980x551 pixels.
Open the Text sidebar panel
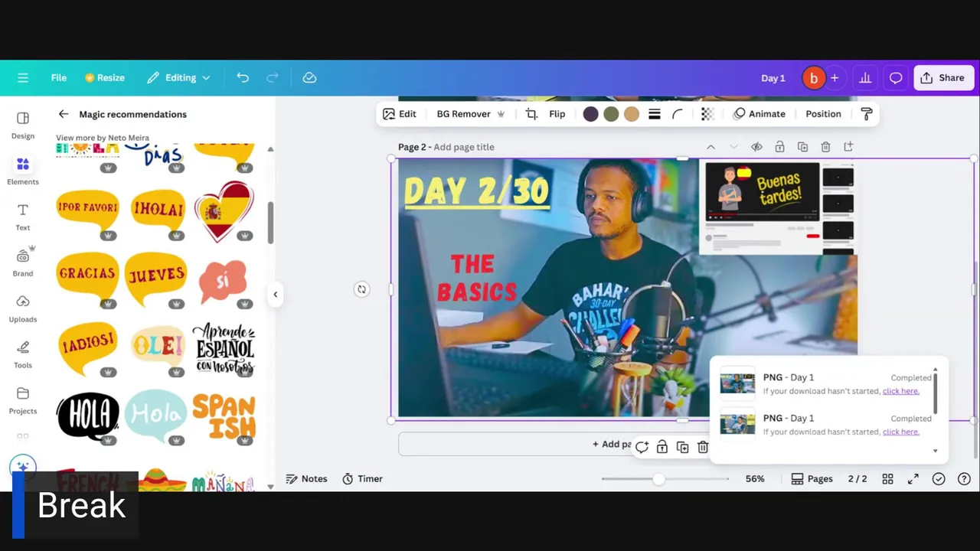[23, 217]
